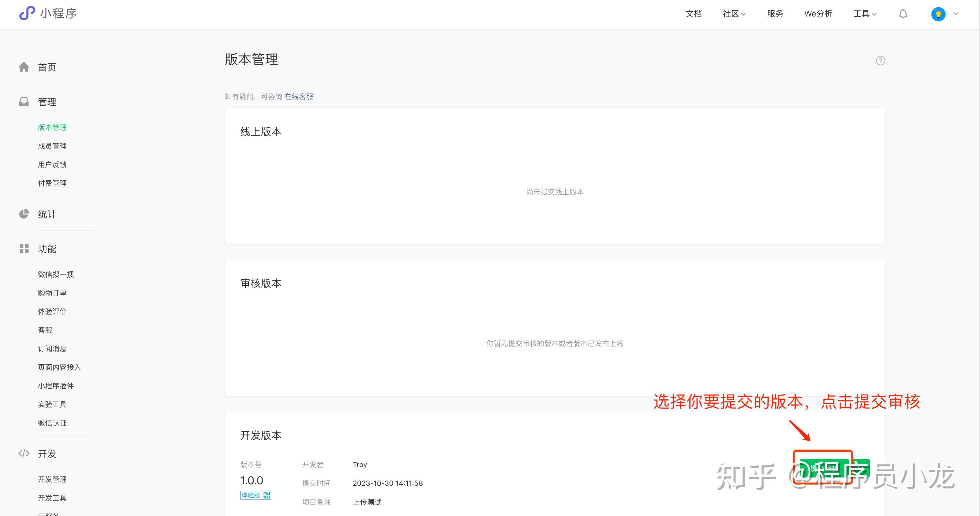Click the grid icon beside 功能
Viewport: 980px width, 516px height.
[x=24, y=249]
